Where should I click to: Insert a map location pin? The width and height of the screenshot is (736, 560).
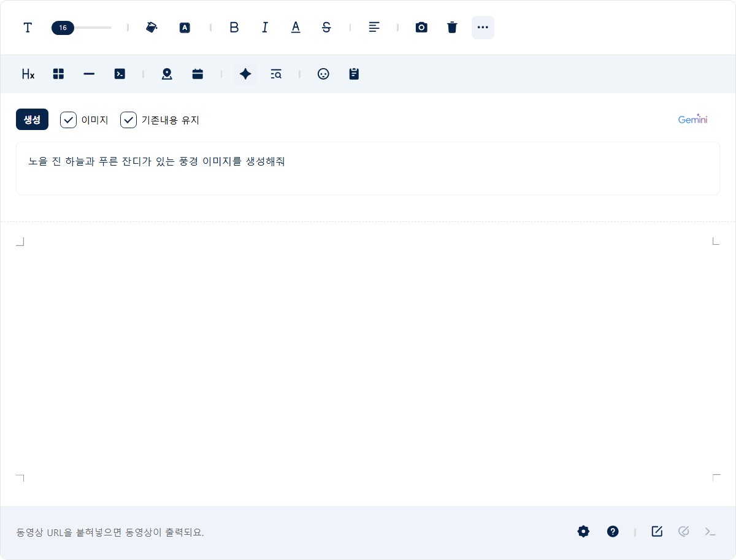(x=167, y=74)
